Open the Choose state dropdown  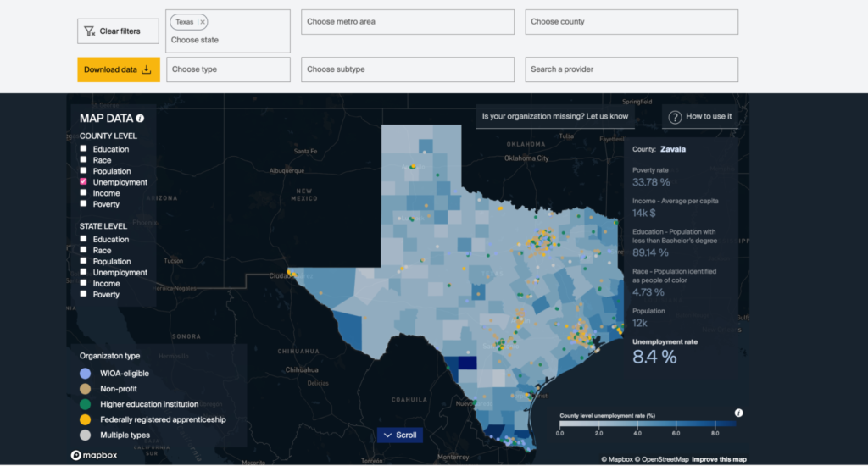227,40
